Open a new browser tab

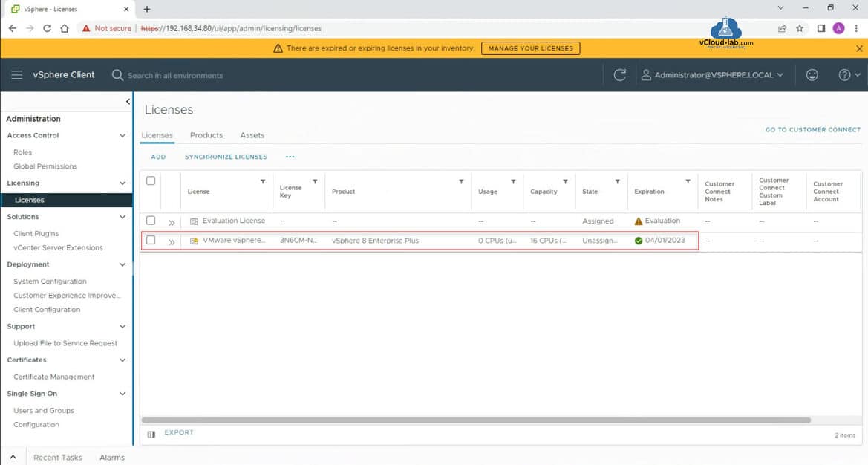click(147, 9)
